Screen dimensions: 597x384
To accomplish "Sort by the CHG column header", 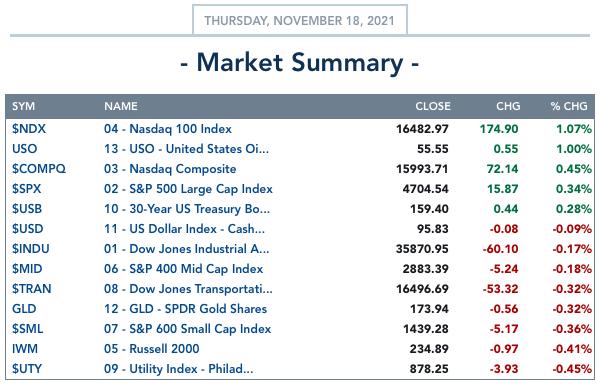I will (x=508, y=106).
